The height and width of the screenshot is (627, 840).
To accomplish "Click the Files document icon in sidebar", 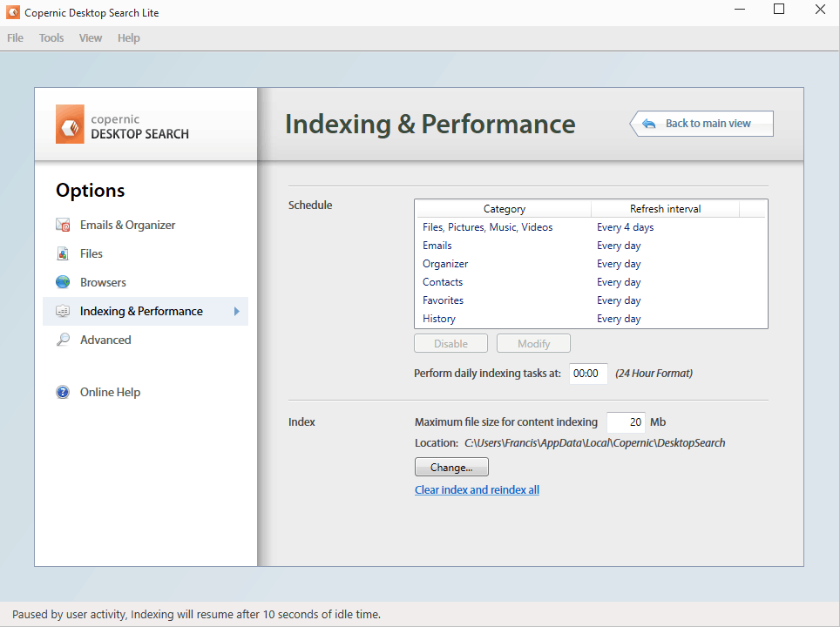I will 63,253.
